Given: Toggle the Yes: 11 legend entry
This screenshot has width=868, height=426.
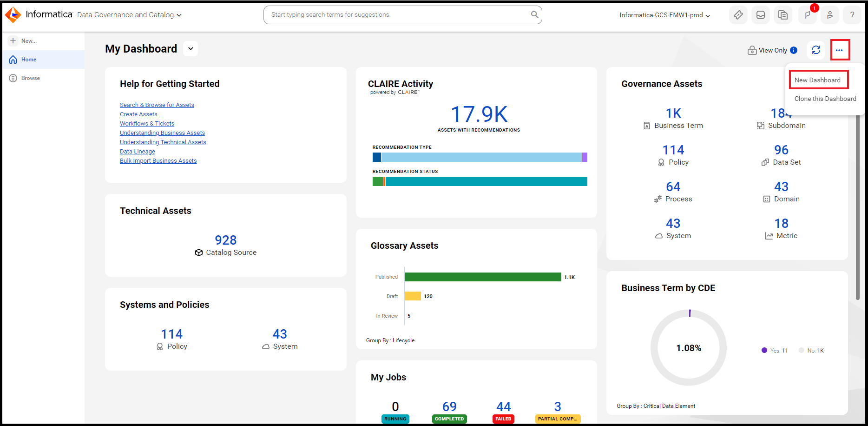Looking at the screenshot, I should pyautogui.click(x=775, y=351).
